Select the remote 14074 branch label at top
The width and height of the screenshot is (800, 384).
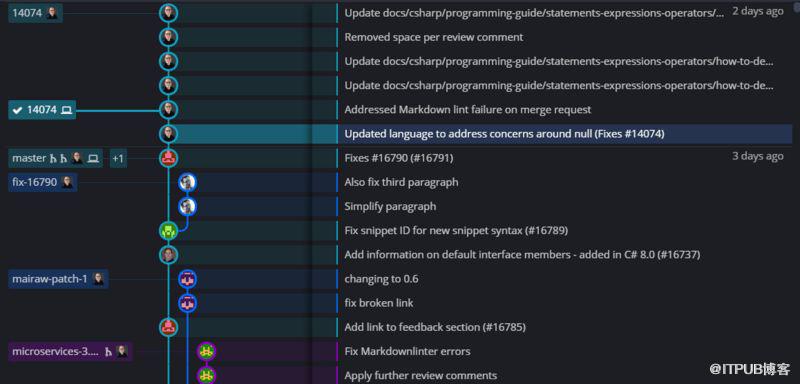[35, 13]
